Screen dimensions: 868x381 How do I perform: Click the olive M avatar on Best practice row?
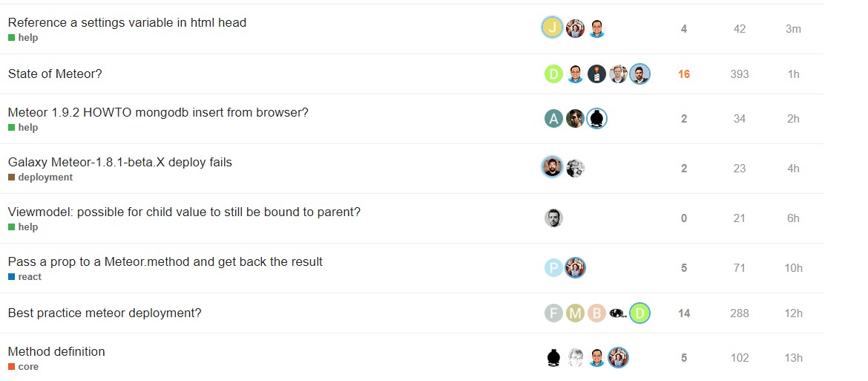point(575,313)
